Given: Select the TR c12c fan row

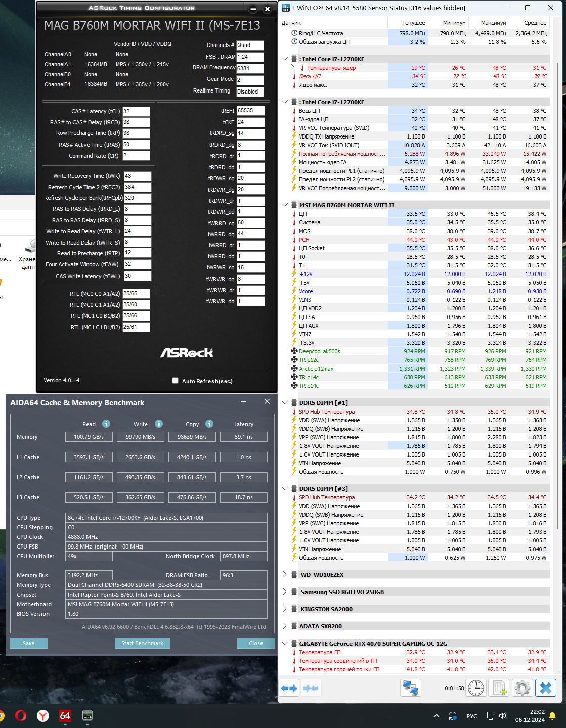Looking at the screenshot, I should click(420, 360).
